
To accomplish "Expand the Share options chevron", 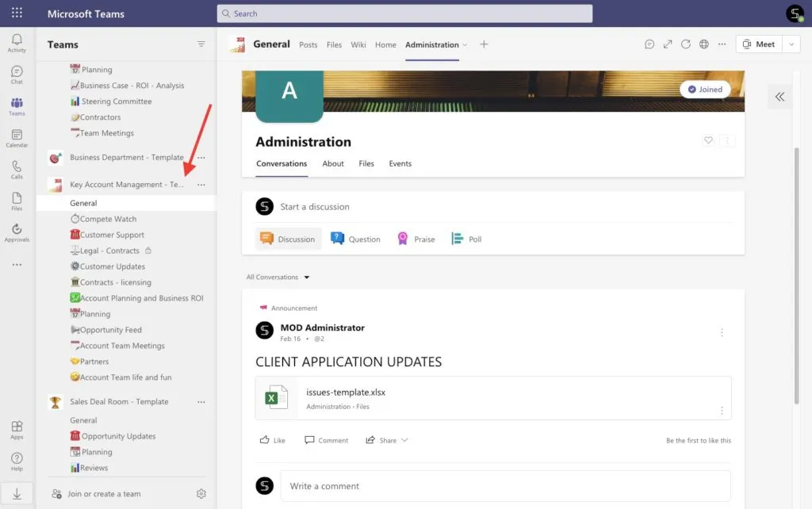I will point(404,440).
